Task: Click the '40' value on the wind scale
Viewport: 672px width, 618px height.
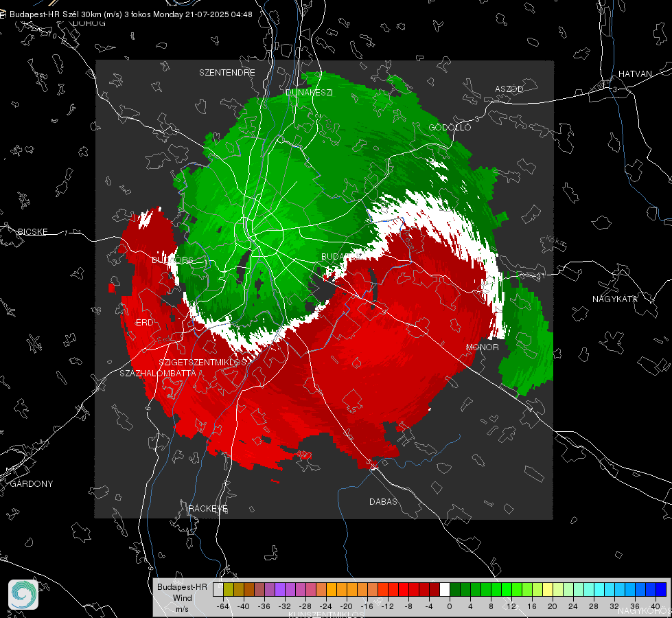Action: coord(656,606)
